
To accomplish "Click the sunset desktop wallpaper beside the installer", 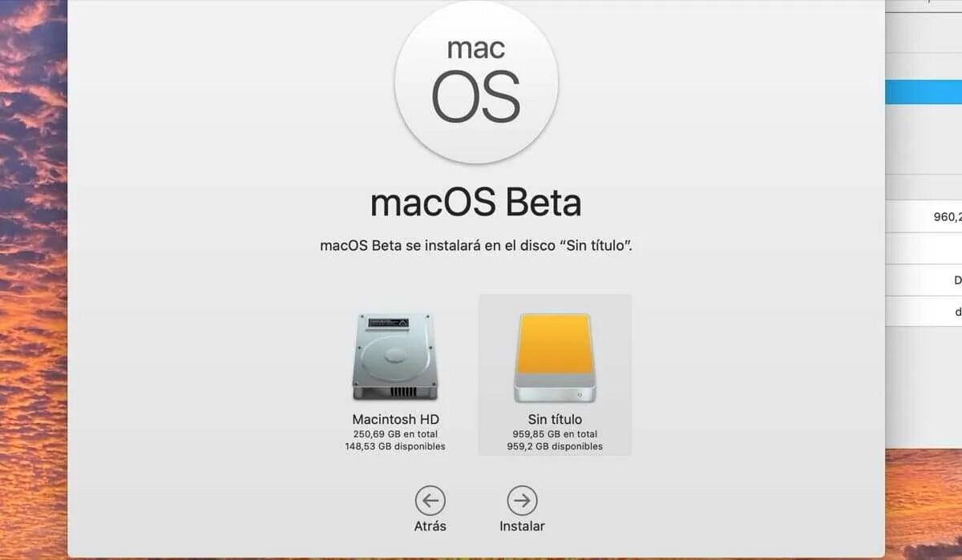I will [34, 280].
